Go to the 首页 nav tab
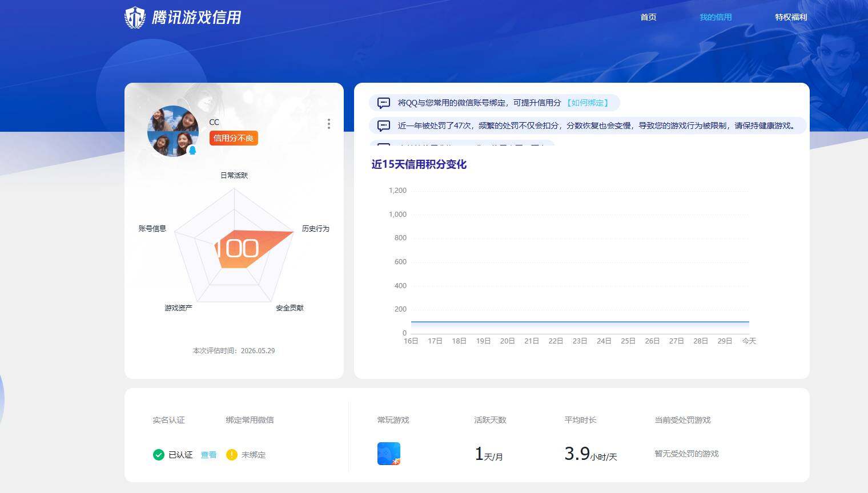Image resolution: width=868 pixels, height=493 pixels. tap(648, 17)
